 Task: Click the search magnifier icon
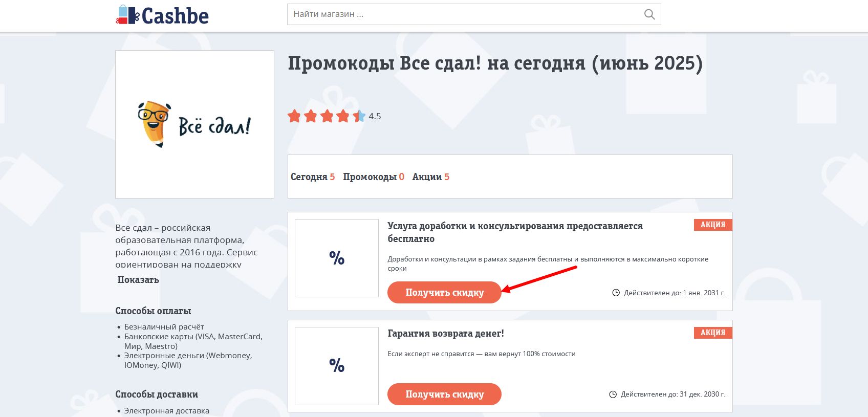649,14
